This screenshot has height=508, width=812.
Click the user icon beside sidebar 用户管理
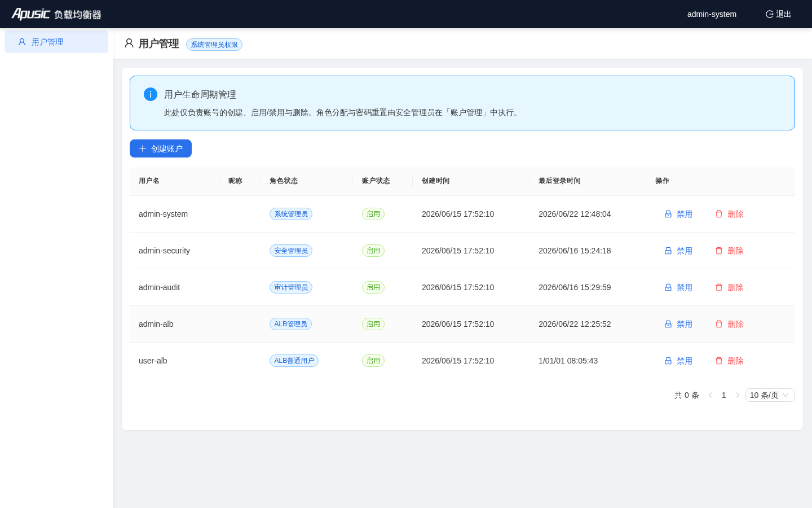pyautogui.click(x=22, y=42)
